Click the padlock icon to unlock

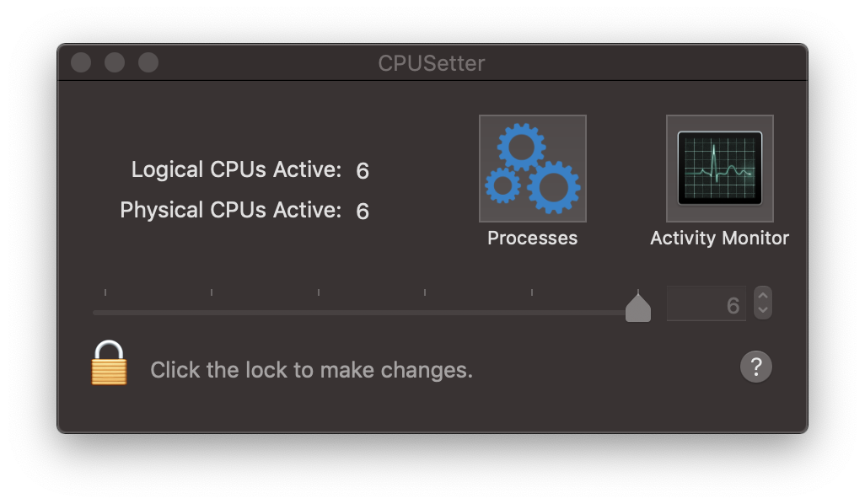109,363
